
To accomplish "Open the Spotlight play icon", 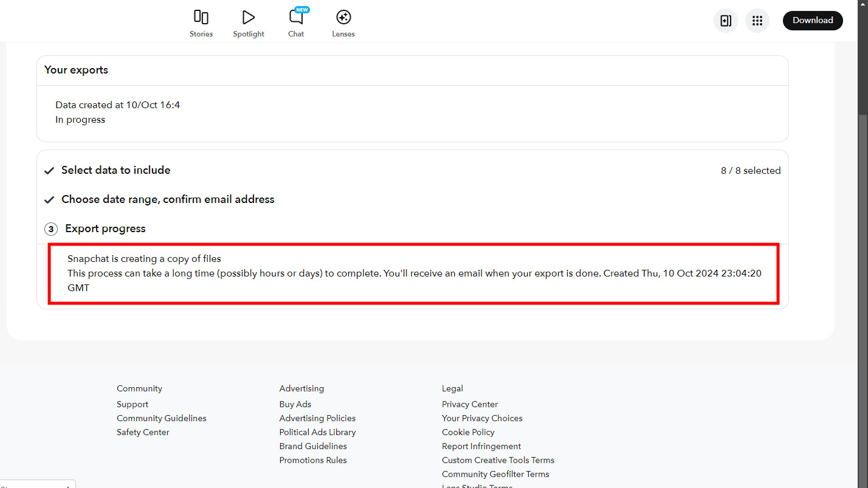I will tap(248, 18).
